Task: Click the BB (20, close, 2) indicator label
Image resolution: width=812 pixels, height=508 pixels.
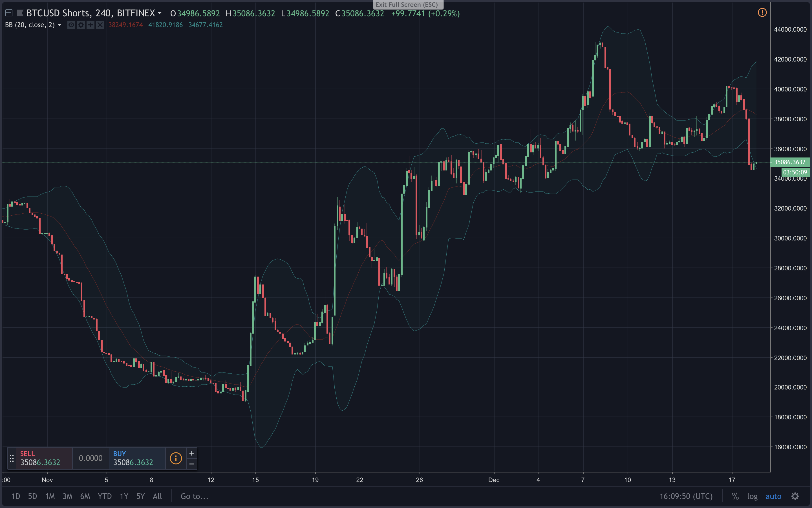Action: (30, 25)
